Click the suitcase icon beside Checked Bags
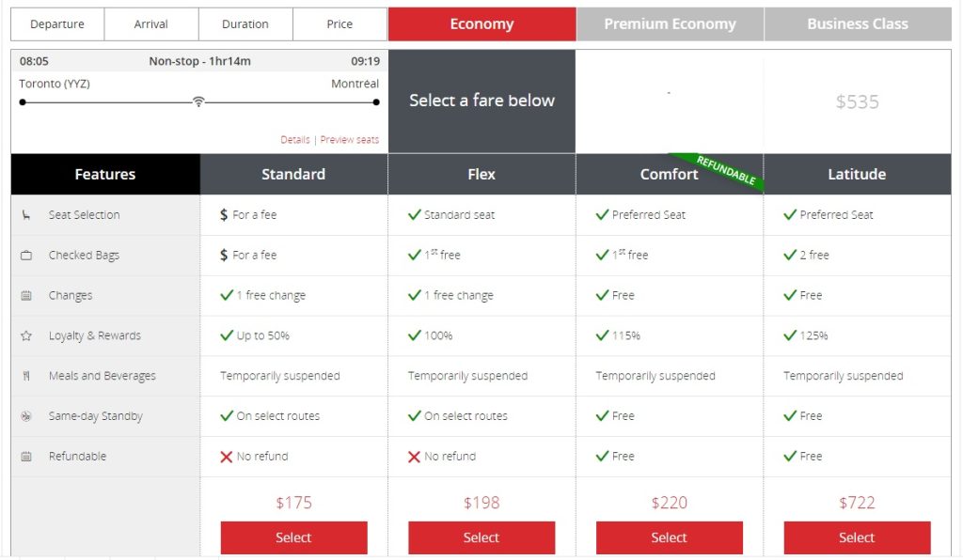 pyautogui.click(x=26, y=256)
